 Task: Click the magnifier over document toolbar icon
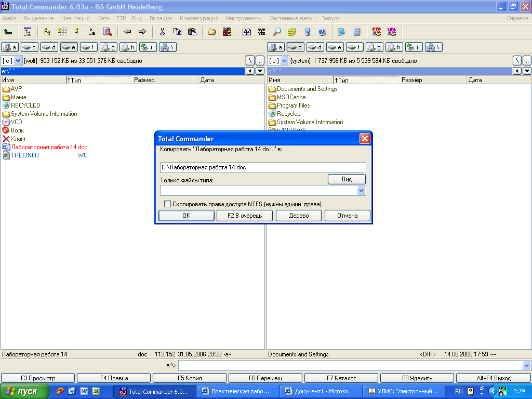[108, 32]
